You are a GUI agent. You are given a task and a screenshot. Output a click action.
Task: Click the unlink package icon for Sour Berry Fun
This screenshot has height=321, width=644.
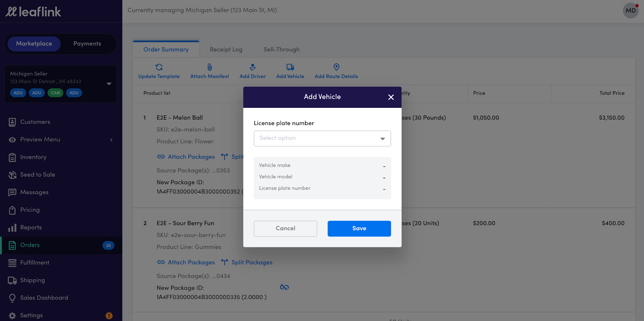pos(285,287)
